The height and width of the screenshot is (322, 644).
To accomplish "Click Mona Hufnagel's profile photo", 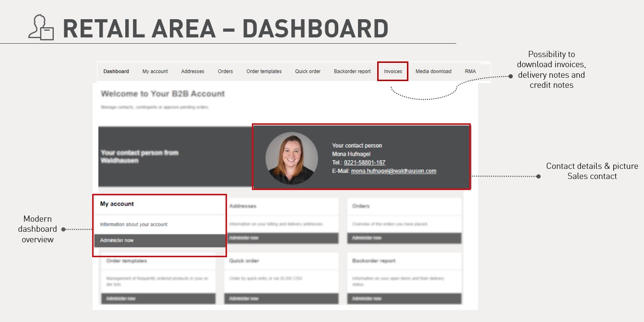I will 291,158.
